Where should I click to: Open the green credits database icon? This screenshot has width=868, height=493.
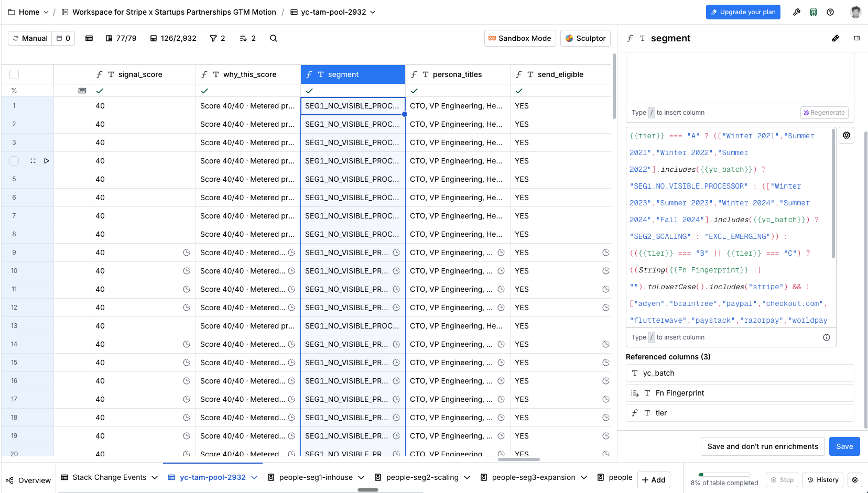click(x=813, y=12)
